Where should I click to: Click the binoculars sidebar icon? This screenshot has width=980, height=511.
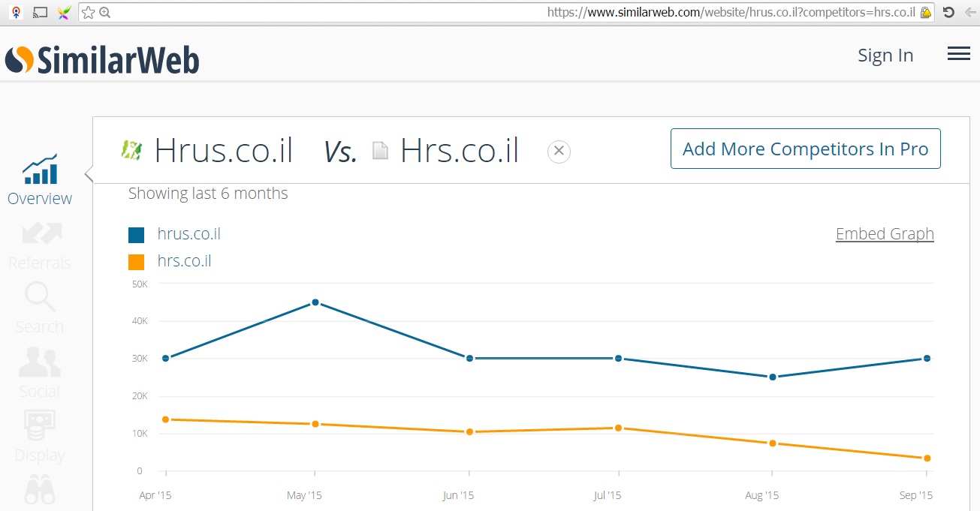coord(40,489)
